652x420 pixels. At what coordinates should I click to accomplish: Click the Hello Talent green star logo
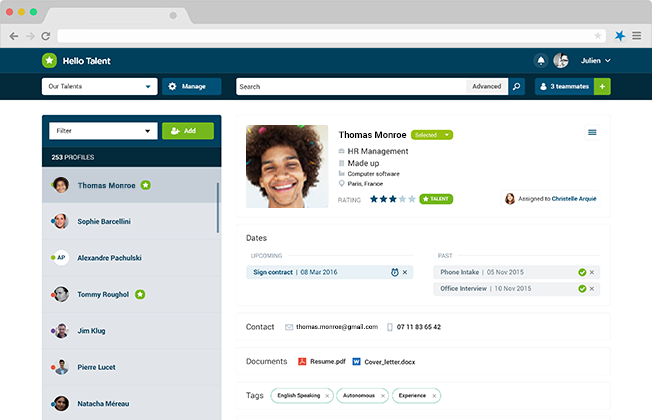click(49, 61)
